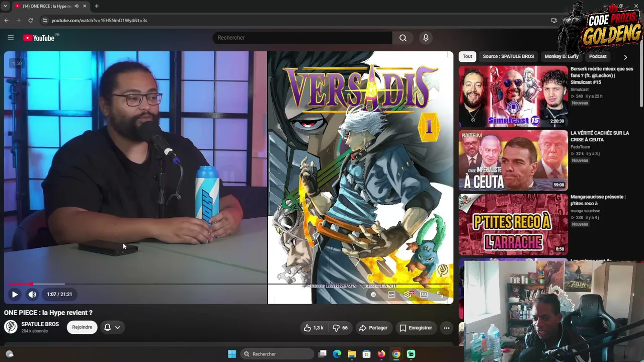Dislike the video
Viewport: 644px width, 362px height.
340,328
